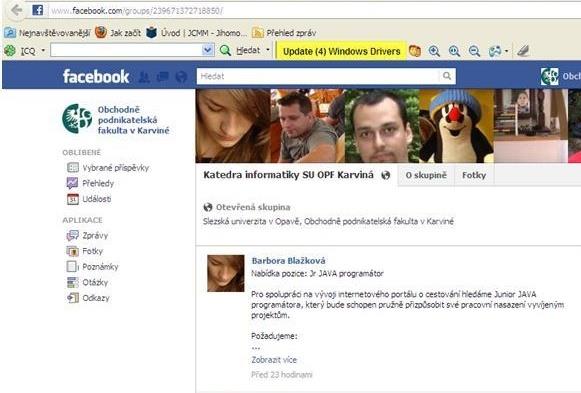Click cover photo of woman with brown hair
This screenshot has height=393, width=581.
(x=233, y=126)
